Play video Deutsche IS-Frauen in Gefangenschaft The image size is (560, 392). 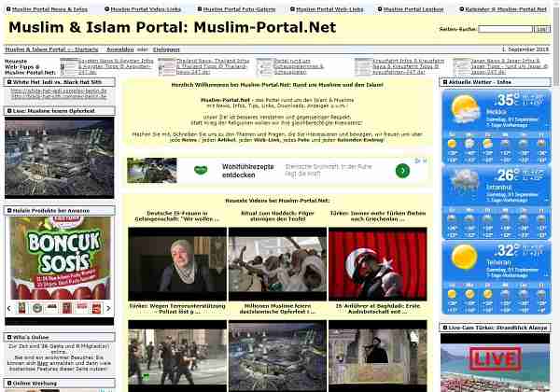point(177,264)
